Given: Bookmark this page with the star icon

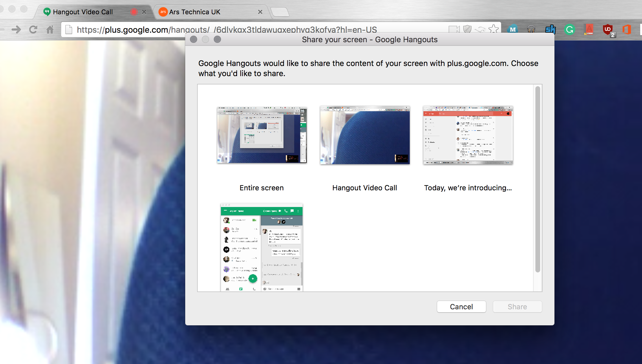Looking at the screenshot, I should (x=493, y=29).
